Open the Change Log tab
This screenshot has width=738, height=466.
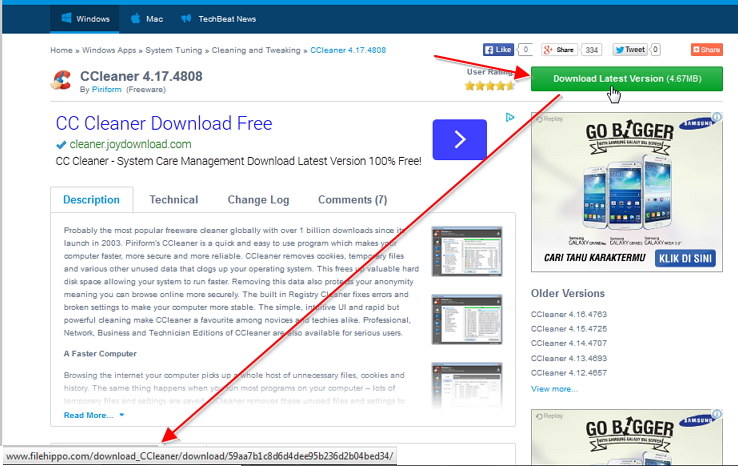[x=258, y=200]
